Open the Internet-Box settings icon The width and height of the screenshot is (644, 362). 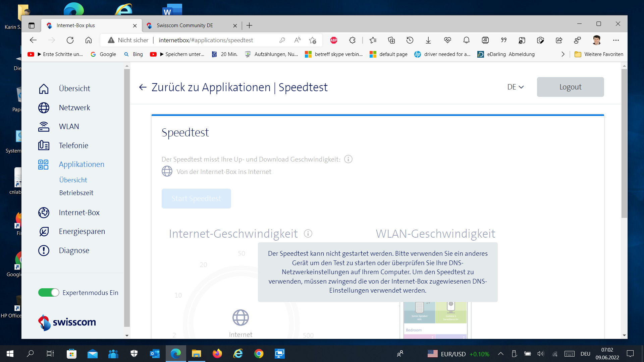tap(44, 213)
